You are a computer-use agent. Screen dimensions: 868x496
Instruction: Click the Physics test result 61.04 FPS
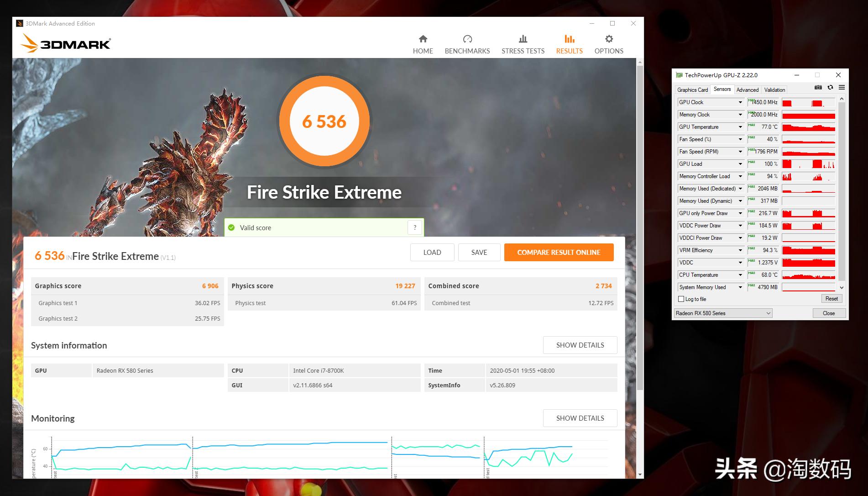click(404, 303)
